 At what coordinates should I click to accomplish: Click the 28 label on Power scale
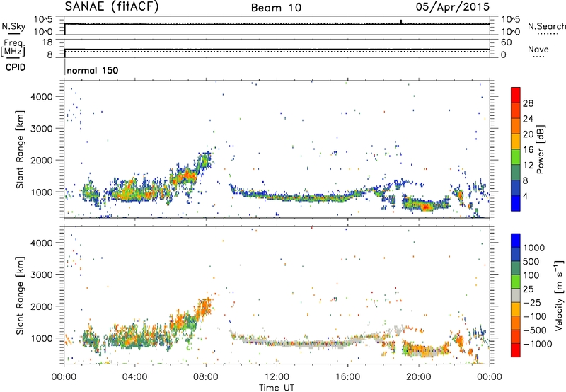click(x=528, y=103)
